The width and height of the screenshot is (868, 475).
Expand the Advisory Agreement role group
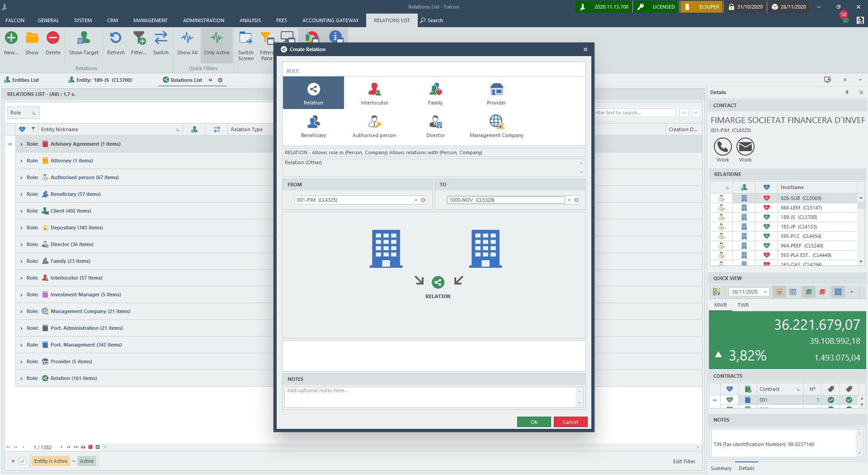[x=21, y=144]
